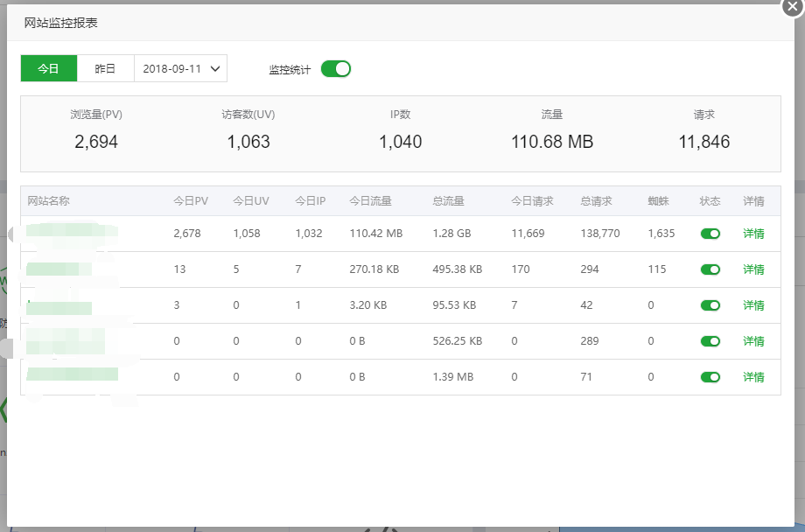Click the 1.39 MB cell

[453, 377]
